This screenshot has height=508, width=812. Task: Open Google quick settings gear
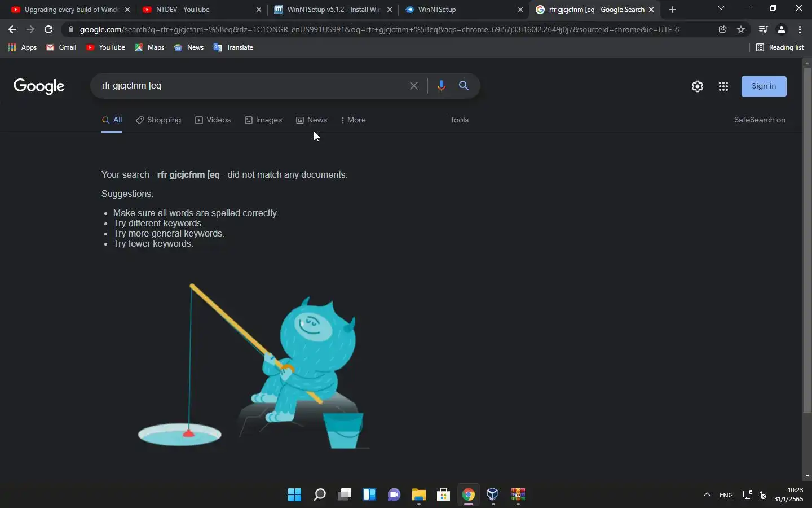[698, 86]
